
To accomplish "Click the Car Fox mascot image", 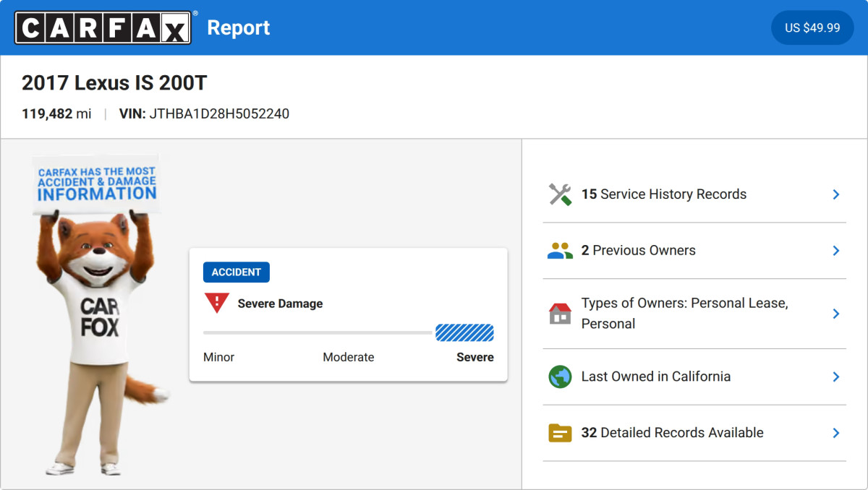I will (x=102, y=314).
